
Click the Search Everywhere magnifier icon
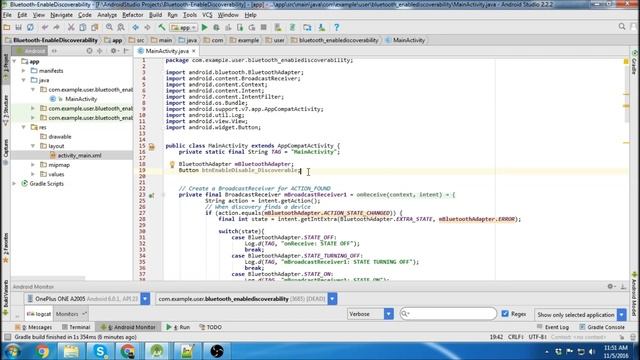(622, 27)
